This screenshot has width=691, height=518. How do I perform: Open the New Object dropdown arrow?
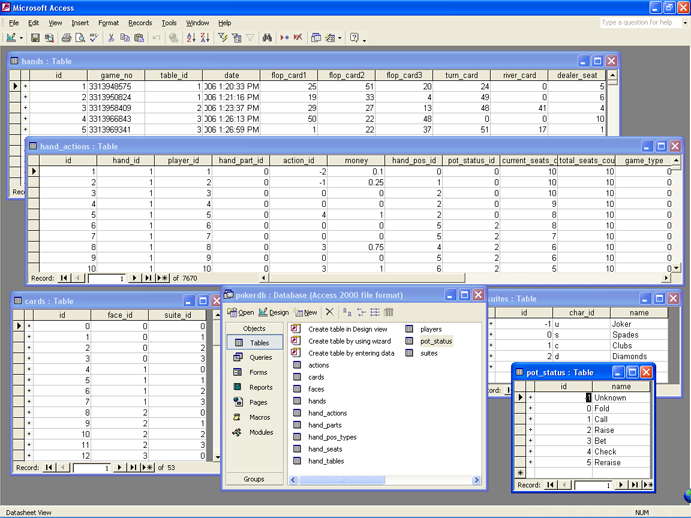tap(340, 38)
